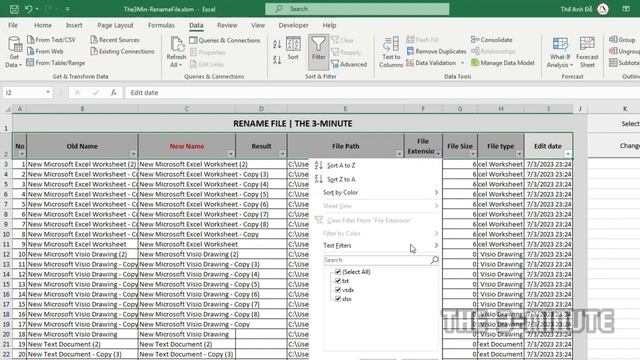Viewport: 640px width, 360px height.
Task: Click the Select All corner of the grid
Action: pos(7,109)
